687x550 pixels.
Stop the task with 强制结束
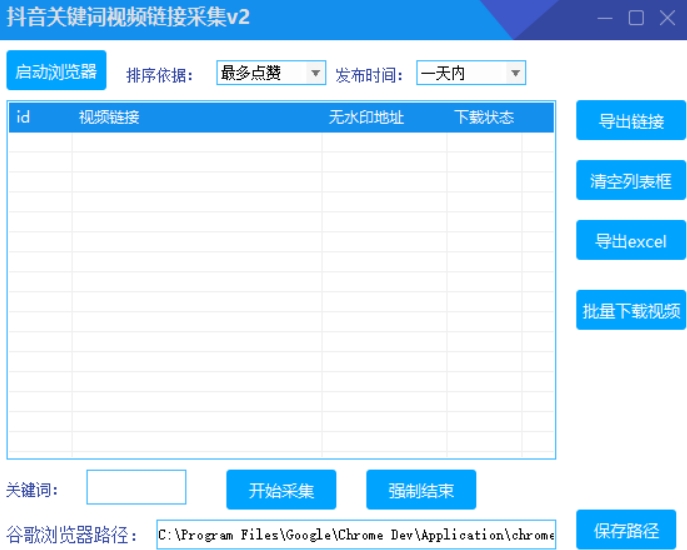421,490
